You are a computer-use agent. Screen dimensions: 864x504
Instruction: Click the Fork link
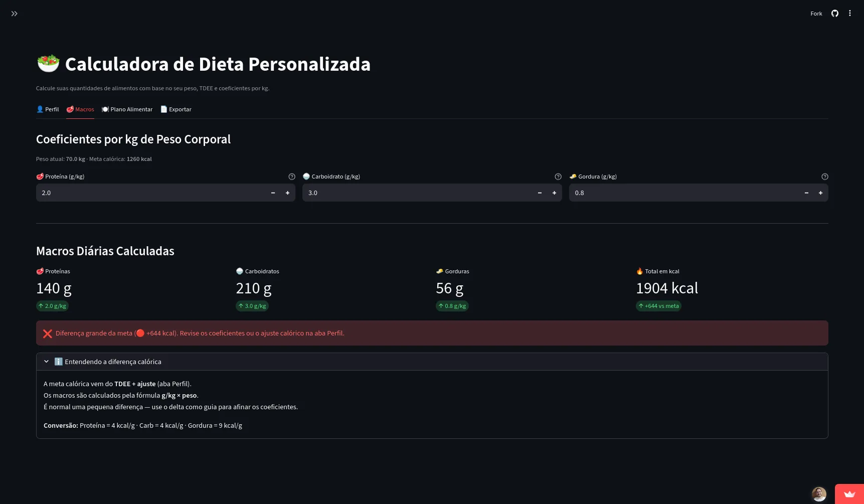click(x=816, y=14)
